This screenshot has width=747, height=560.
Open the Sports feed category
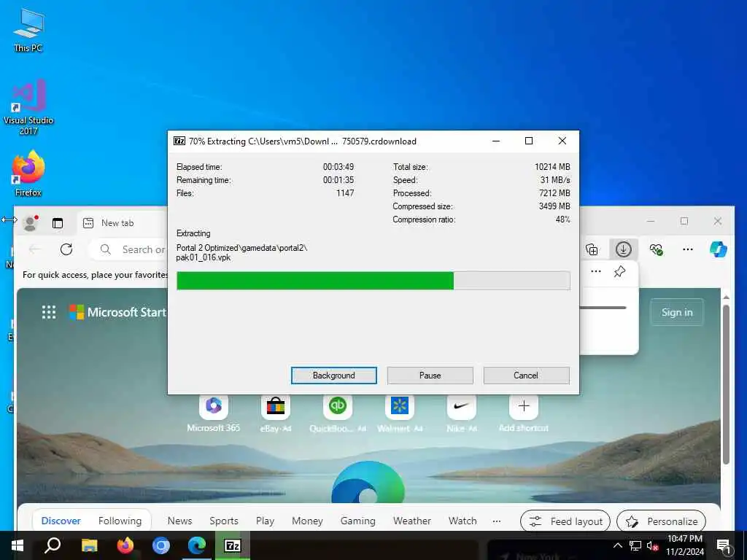[224, 521]
